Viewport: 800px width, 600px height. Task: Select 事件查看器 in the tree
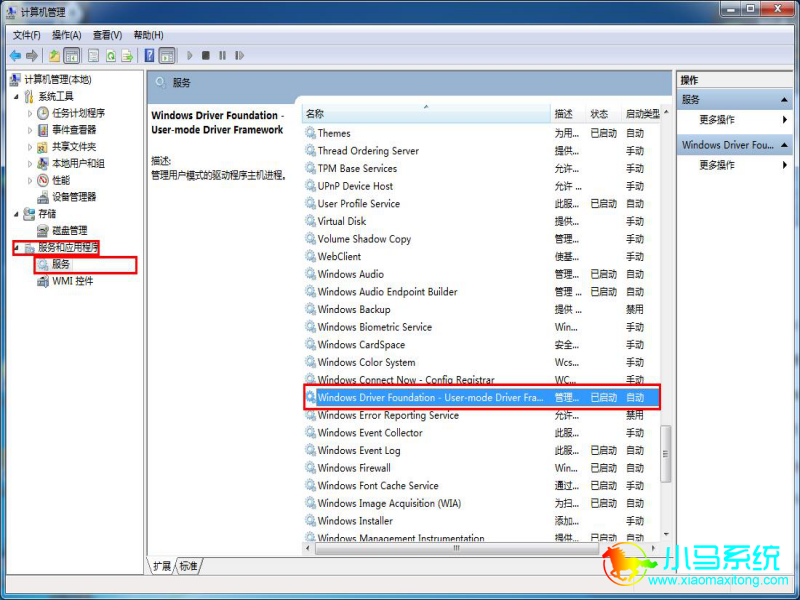click(74, 130)
